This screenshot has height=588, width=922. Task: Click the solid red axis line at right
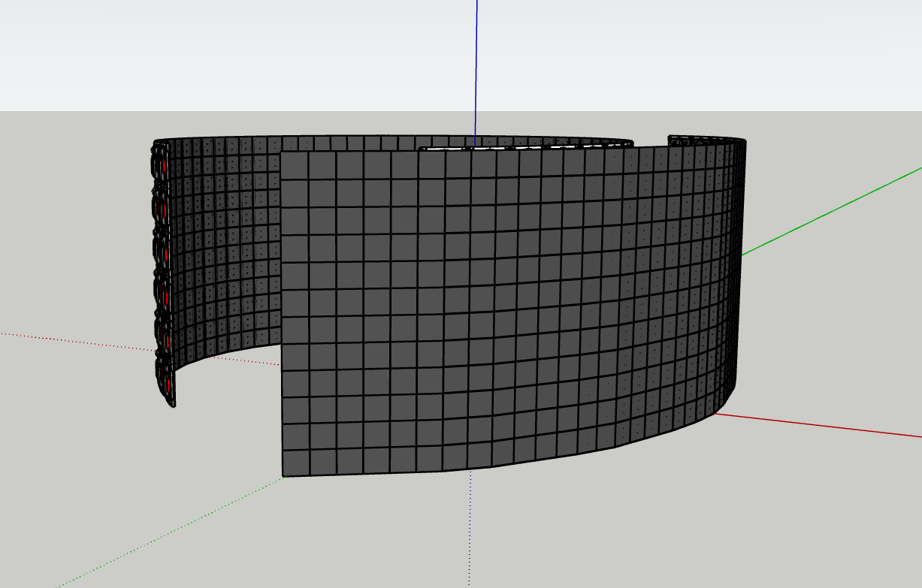coord(819,425)
